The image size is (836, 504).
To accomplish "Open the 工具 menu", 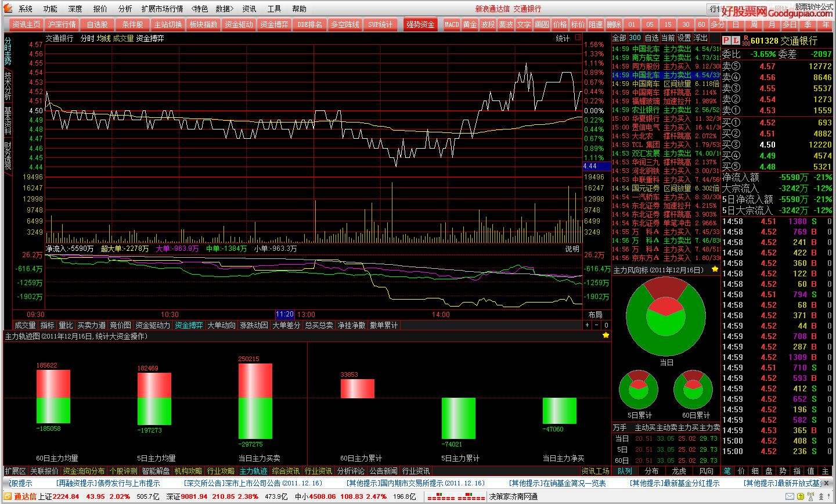I will (274, 9).
